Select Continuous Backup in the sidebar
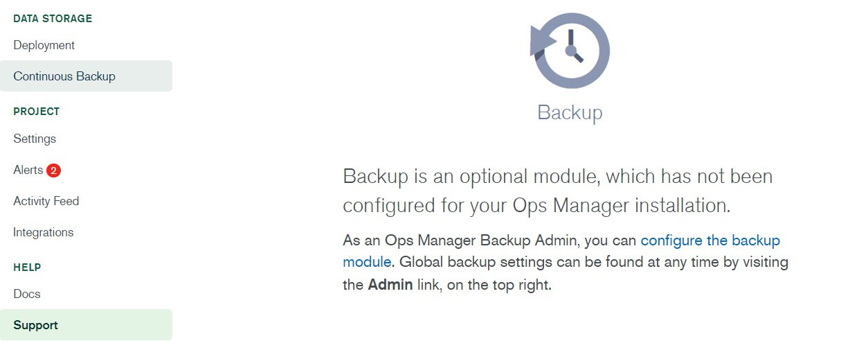The image size is (868, 341). tap(64, 76)
